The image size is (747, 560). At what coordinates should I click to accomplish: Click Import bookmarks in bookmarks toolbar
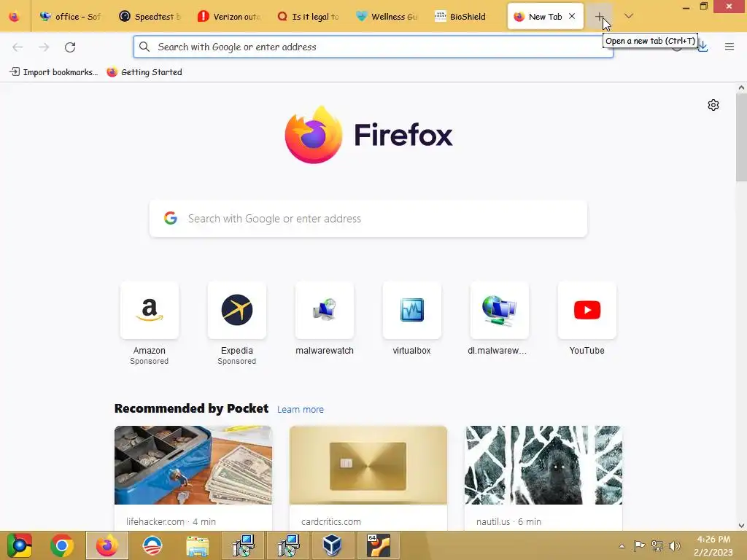coord(53,72)
